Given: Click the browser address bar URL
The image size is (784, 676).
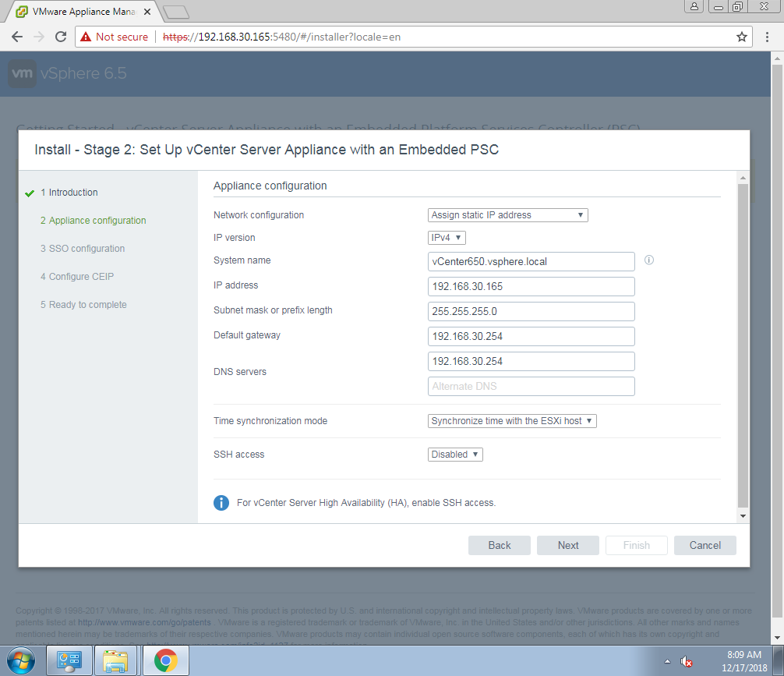Looking at the screenshot, I should pos(281,37).
